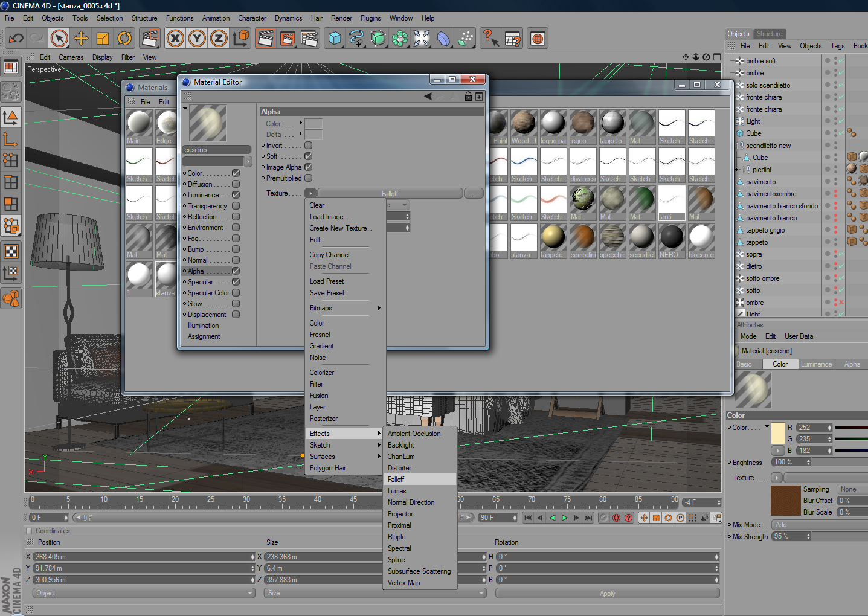Uncheck the Specular channel checkbox
The height and width of the screenshot is (616, 868).
tap(236, 282)
